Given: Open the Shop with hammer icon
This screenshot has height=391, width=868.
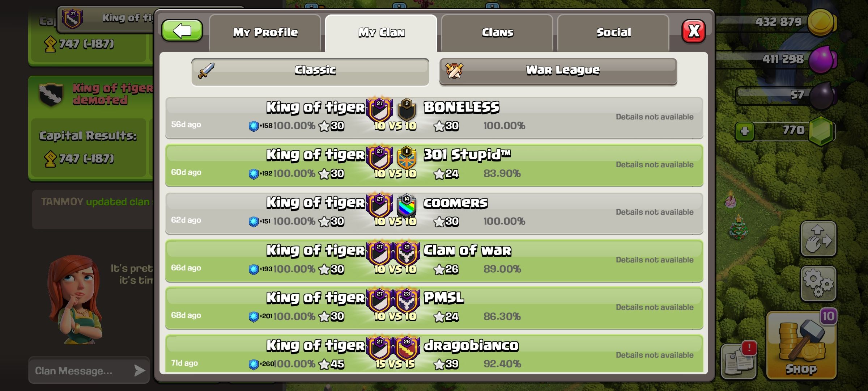Looking at the screenshot, I should [x=801, y=346].
